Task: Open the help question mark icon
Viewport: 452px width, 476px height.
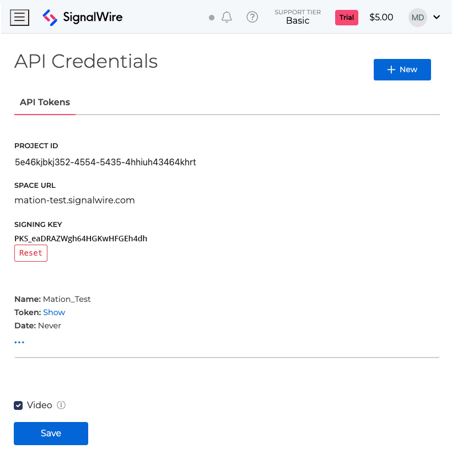Action: click(252, 17)
